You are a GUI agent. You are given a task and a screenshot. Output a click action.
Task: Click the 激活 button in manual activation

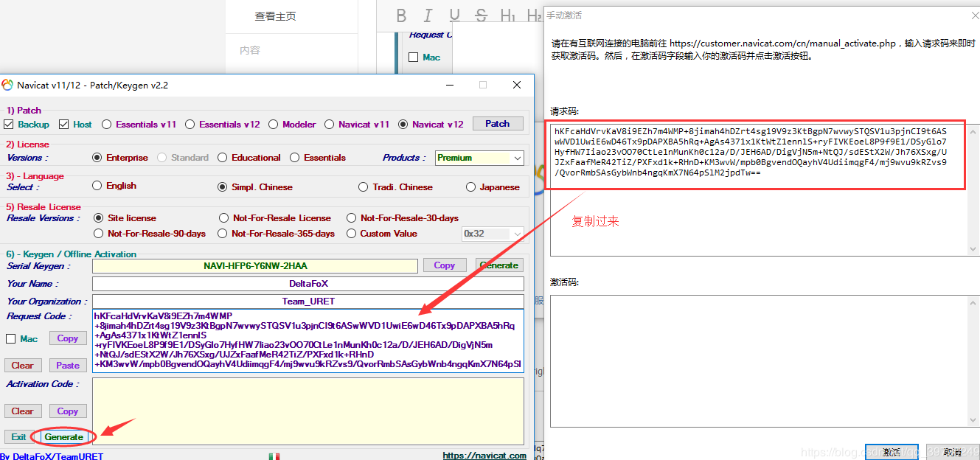(x=891, y=451)
